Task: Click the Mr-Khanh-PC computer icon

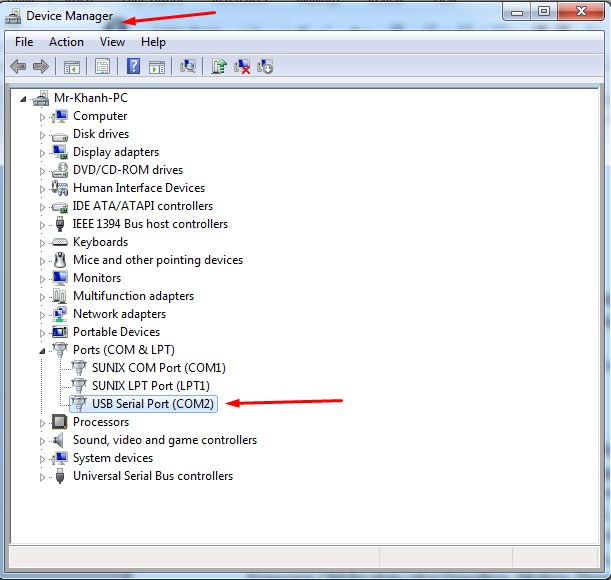Action: [41, 98]
